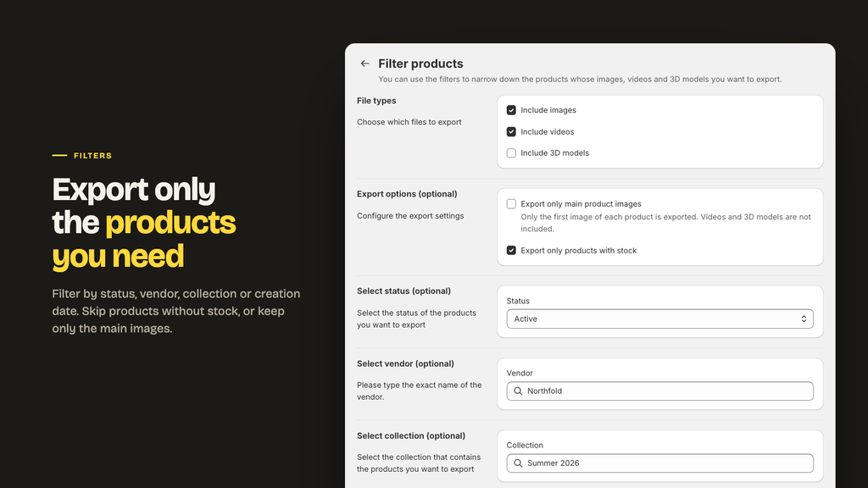
Task: Click the Vendor input containing Northfold
Action: [x=659, y=391]
